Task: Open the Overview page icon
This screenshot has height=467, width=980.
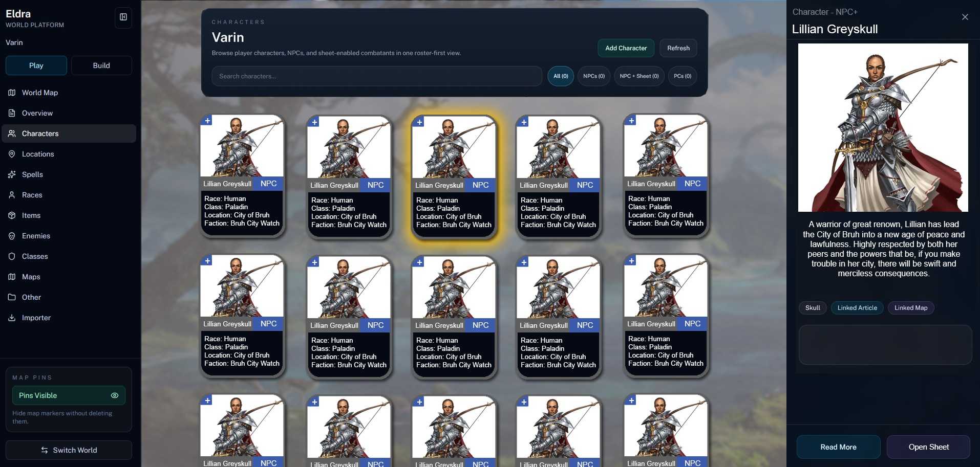Action: [x=12, y=113]
